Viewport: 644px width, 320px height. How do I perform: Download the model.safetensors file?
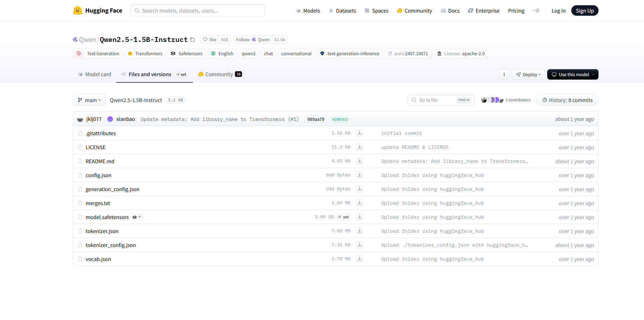click(359, 217)
